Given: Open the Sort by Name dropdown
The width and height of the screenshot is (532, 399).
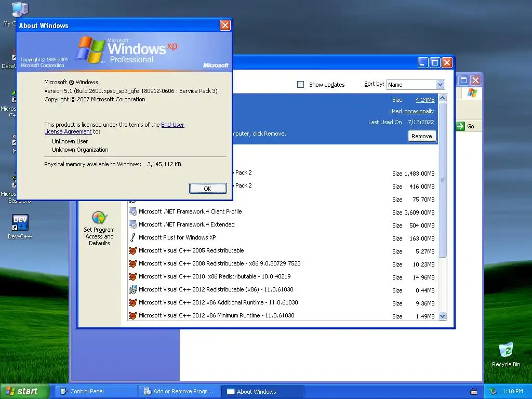Looking at the screenshot, I should 440,85.
